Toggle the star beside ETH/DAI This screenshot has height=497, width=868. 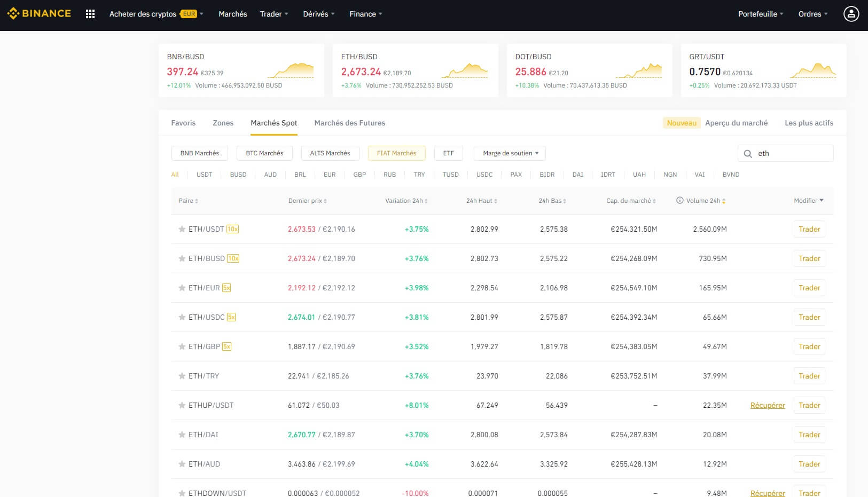(x=182, y=434)
